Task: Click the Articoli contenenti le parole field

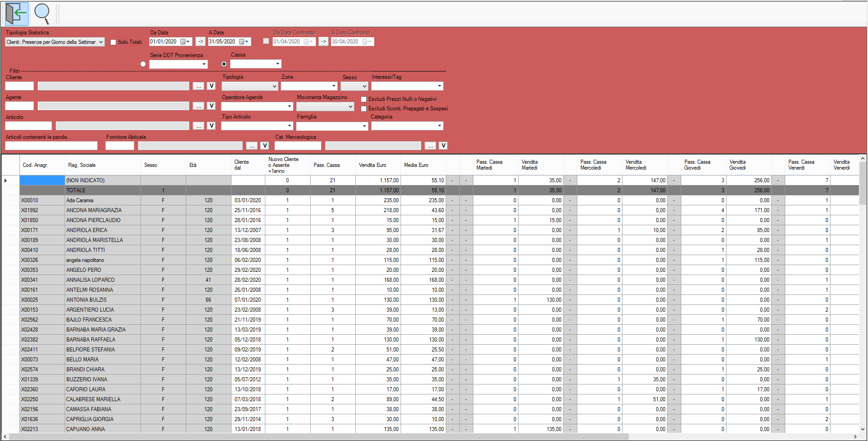Action: [51, 146]
